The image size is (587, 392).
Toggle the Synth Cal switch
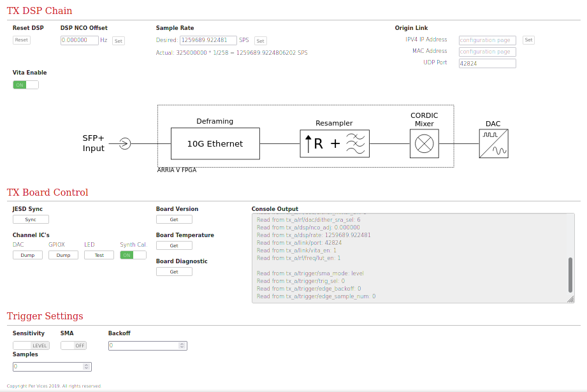pos(133,255)
